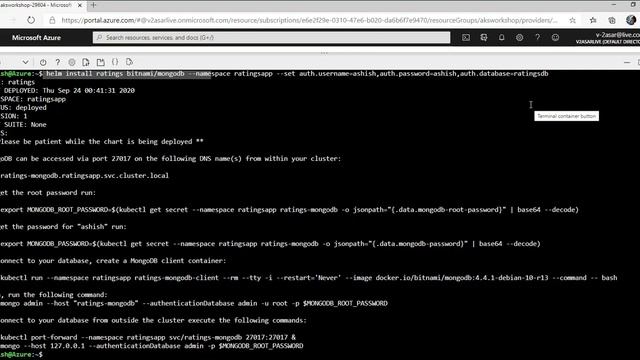The image size is (640, 360).
Task: Click the upload/download files icon
Action: 86,62
